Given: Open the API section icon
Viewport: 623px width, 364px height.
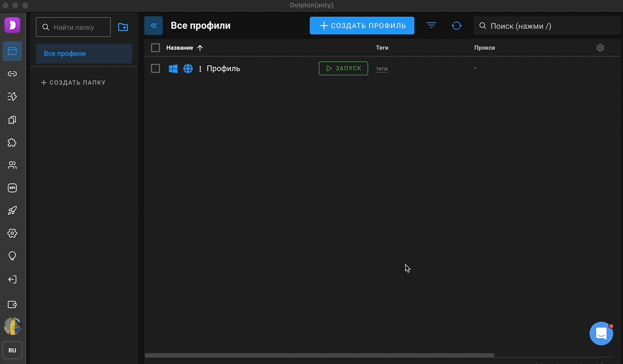Looking at the screenshot, I should click(x=12, y=188).
